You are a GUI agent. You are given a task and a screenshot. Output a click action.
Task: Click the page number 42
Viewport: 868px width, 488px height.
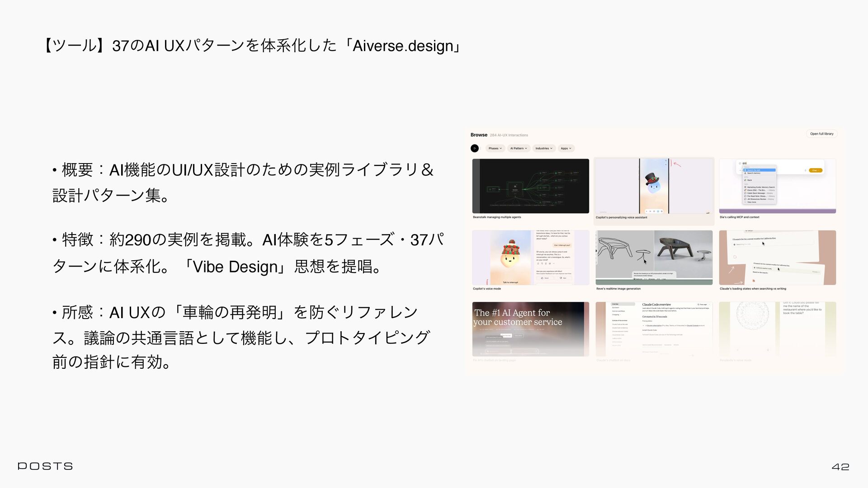(x=840, y=467)
